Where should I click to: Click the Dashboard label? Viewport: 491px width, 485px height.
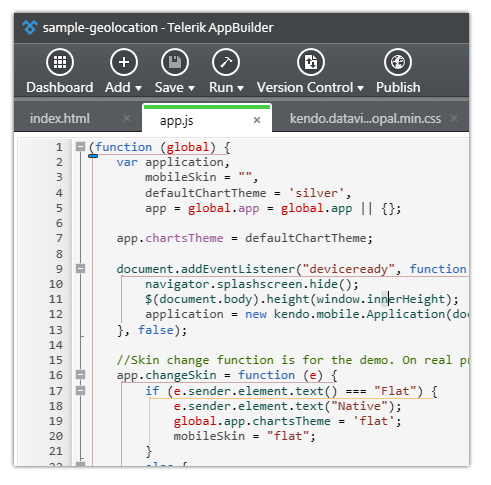pos(60,87)
